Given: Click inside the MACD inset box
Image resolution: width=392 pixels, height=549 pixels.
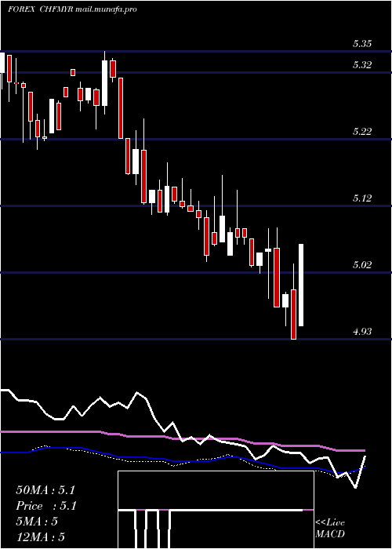Looking at the screenshot, I should click(216, 510).
